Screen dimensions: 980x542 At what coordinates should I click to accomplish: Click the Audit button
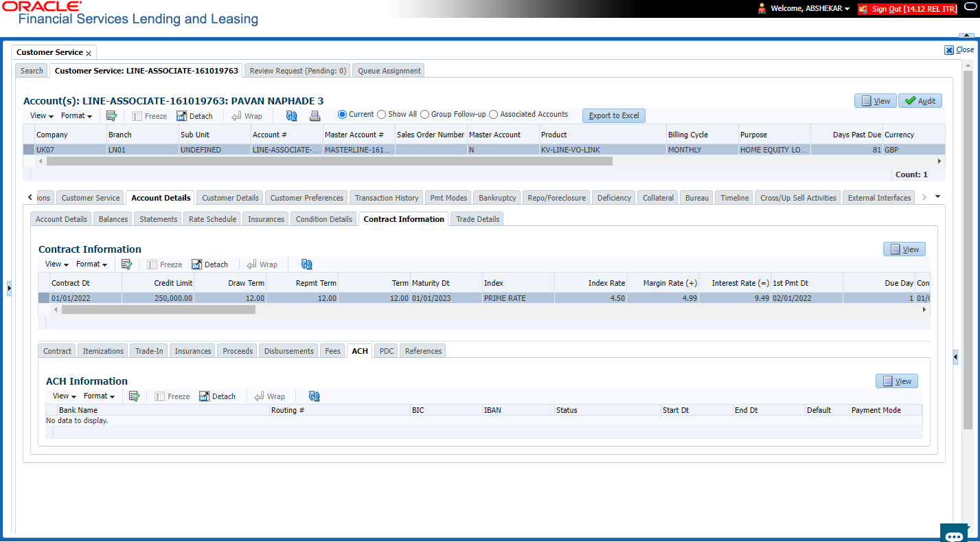920,101
